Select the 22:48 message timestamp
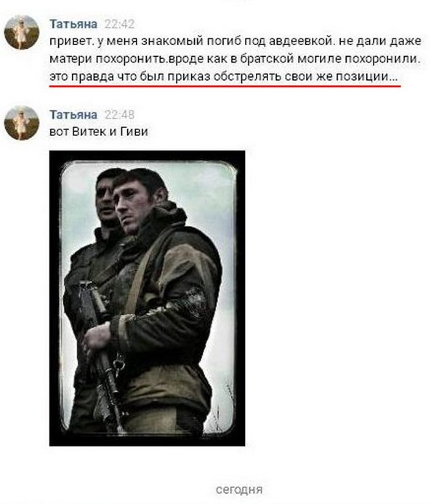The height and width of the screenshot is (504, 431). coord(119,115)
